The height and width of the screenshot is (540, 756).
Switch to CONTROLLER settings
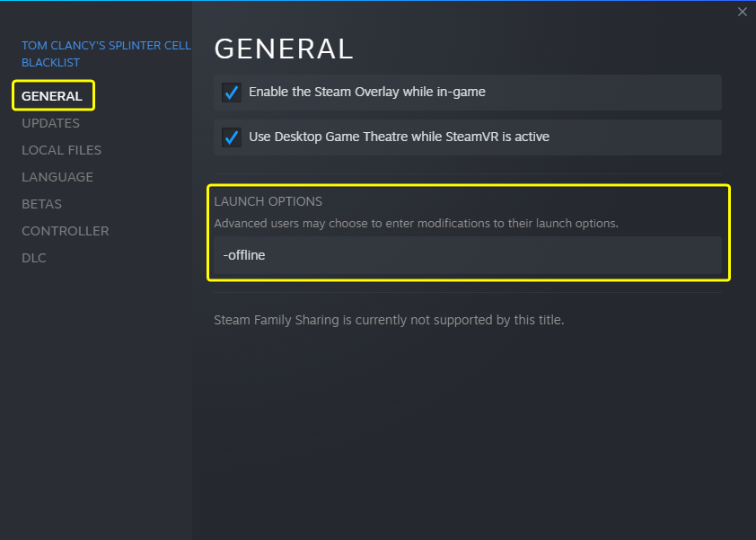click(65, 231)
